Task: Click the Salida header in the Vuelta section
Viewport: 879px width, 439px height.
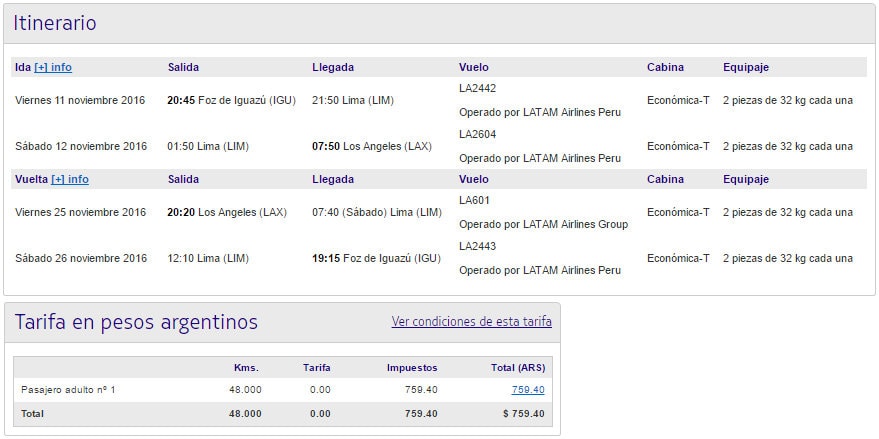Action: pos(183,179)
